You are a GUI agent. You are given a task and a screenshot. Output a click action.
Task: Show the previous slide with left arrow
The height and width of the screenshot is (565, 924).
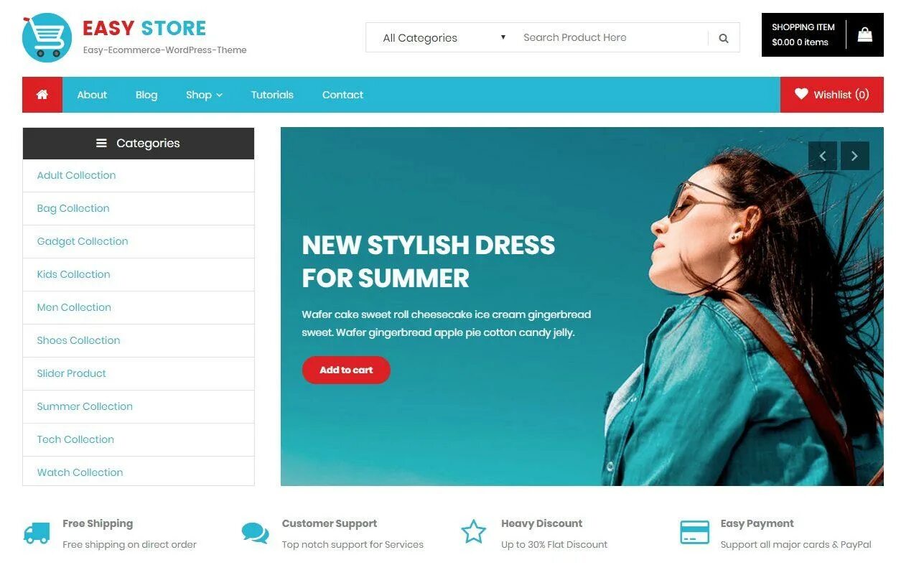pos(823,156)
